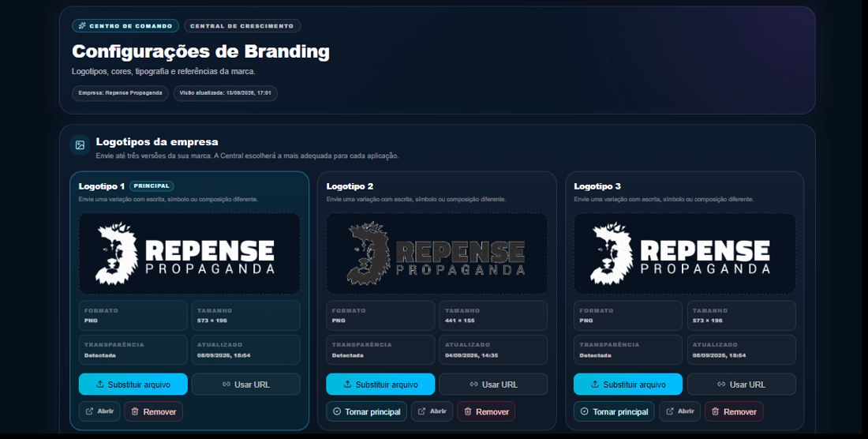
Task: Remove Logotipo 1
Action: coord(153,411)
